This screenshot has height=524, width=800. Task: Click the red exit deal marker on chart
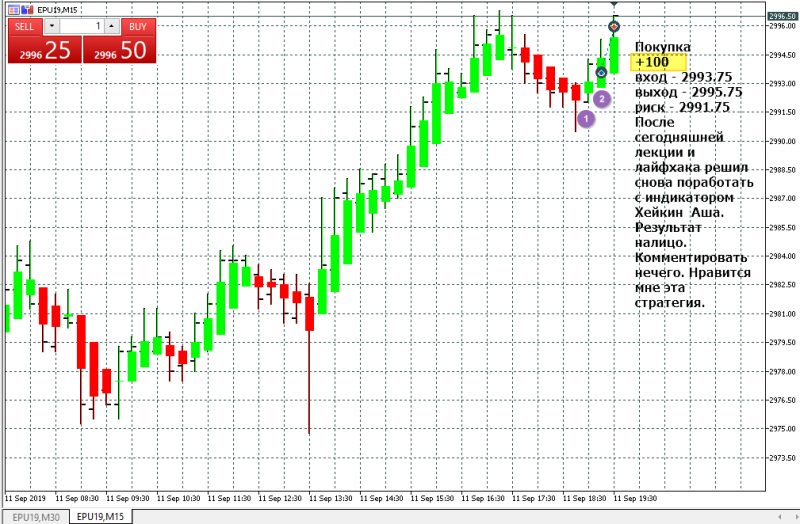614,27
